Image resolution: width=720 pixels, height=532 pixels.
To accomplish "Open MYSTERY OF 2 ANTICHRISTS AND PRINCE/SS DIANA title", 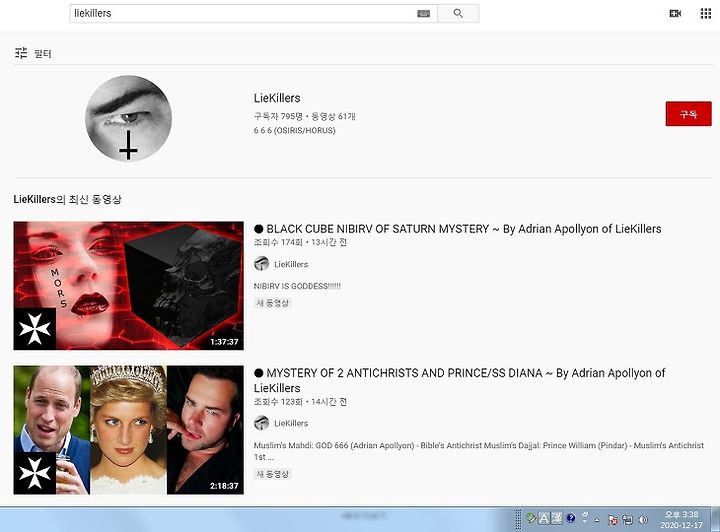I will point(459,380).
